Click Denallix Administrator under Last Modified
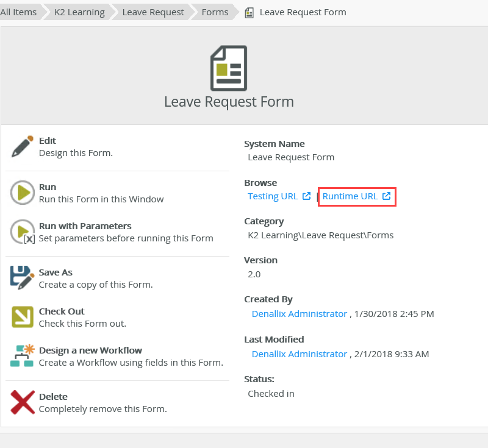 [299, 354]
